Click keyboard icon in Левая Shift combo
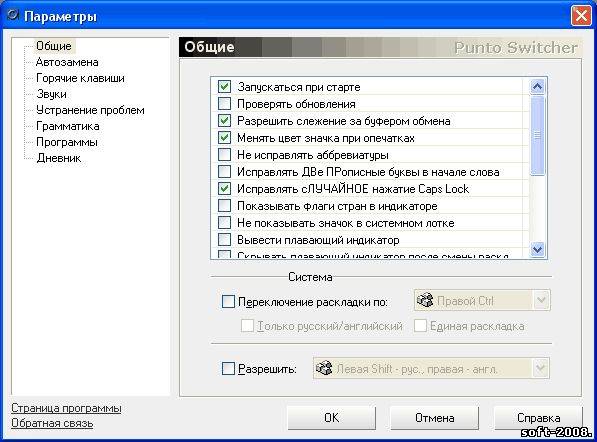The width and height of the screenshot is (597, 442). tap(324, 368)
